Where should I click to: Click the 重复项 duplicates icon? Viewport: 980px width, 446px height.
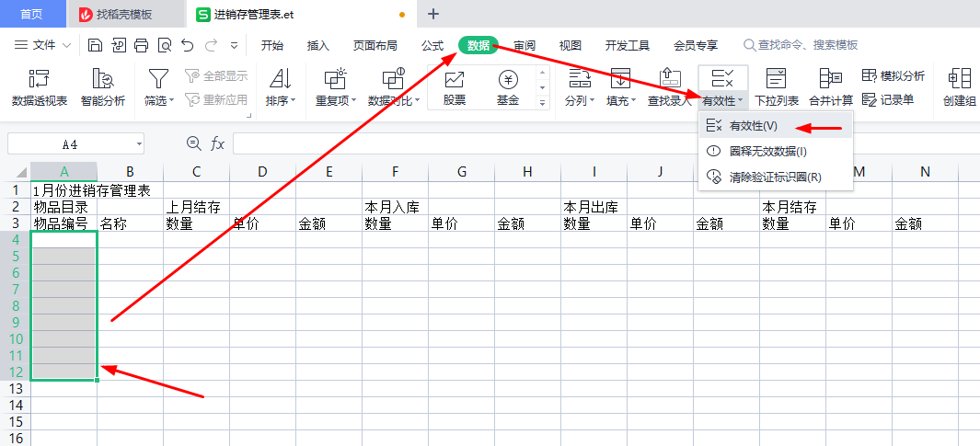[x=336, y=79]
